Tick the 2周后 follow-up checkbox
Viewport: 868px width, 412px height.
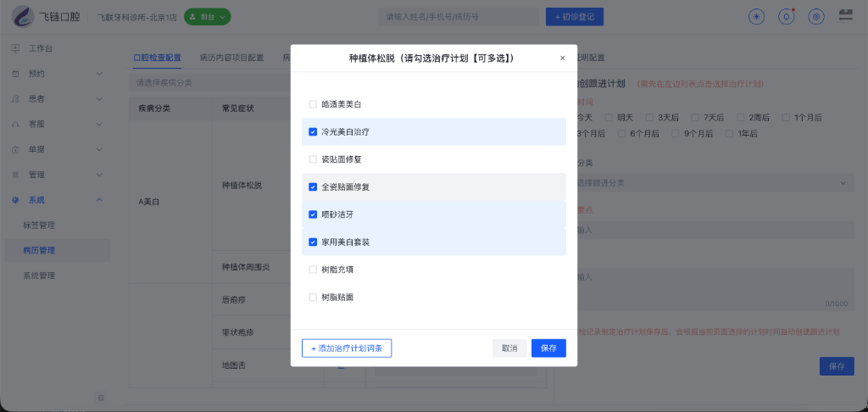tap(740, 117)
